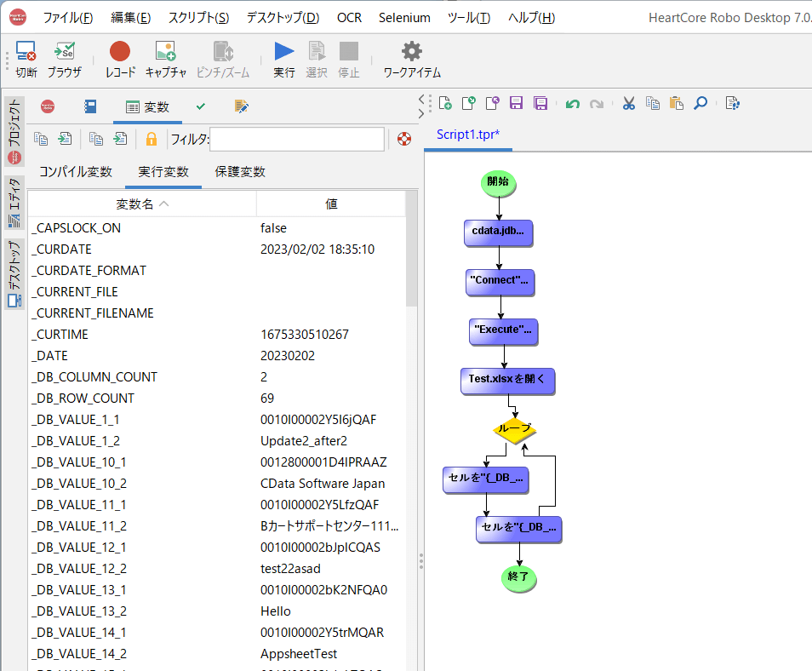812x671 pixels.
Task: Open the blue notebook panel tab
Action: 90,106
